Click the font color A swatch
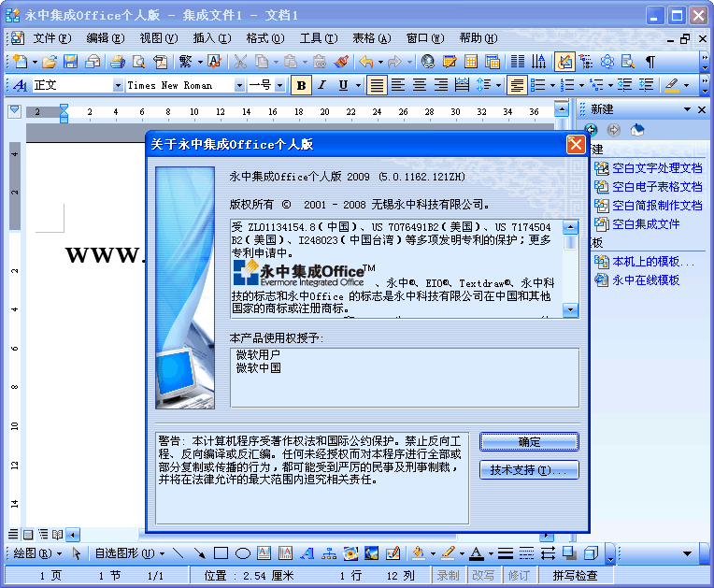The height and width of the screenshot is (588, 714). pos(477,553)
